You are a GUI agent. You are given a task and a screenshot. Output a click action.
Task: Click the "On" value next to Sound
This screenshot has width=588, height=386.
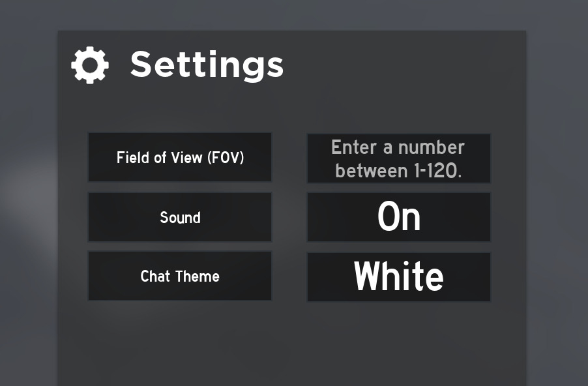click(x=399, y=217)
